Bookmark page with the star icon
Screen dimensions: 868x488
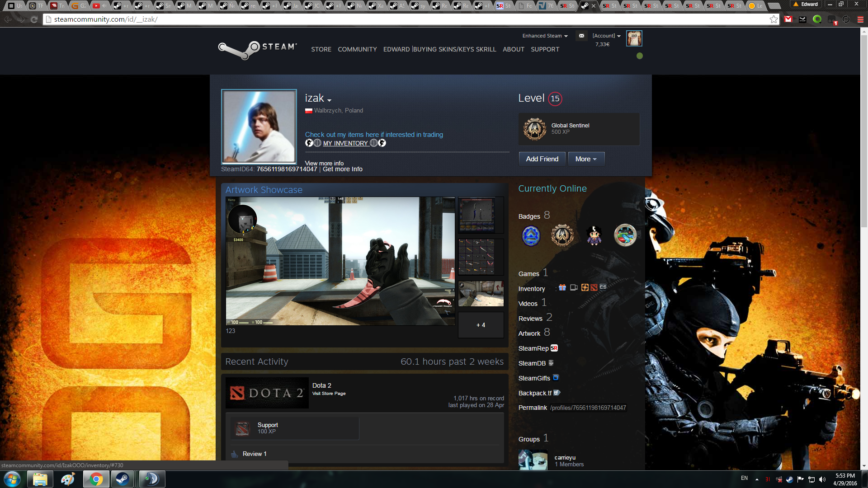click(x=774, y=19)
